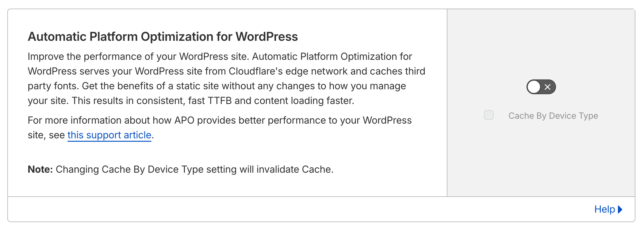The width and height of the screenshot is (644, 227).
Task: Click the white knob of the APO switch
Action: coord(535,87)
